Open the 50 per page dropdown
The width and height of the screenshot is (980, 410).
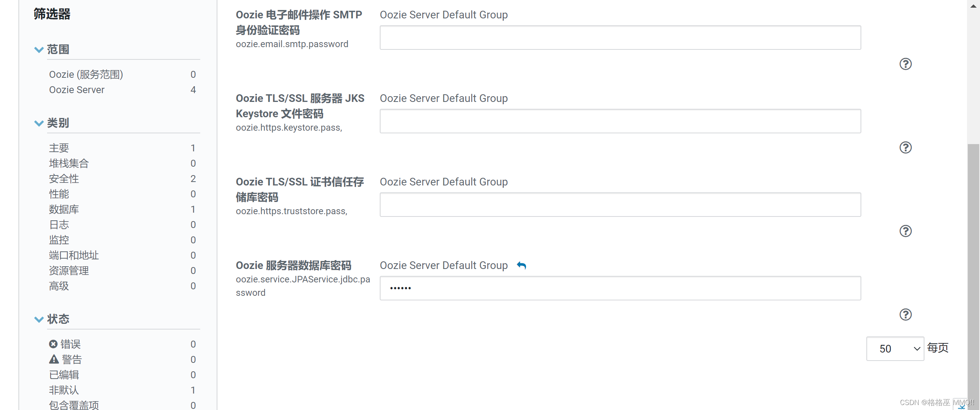coord(895,348)
